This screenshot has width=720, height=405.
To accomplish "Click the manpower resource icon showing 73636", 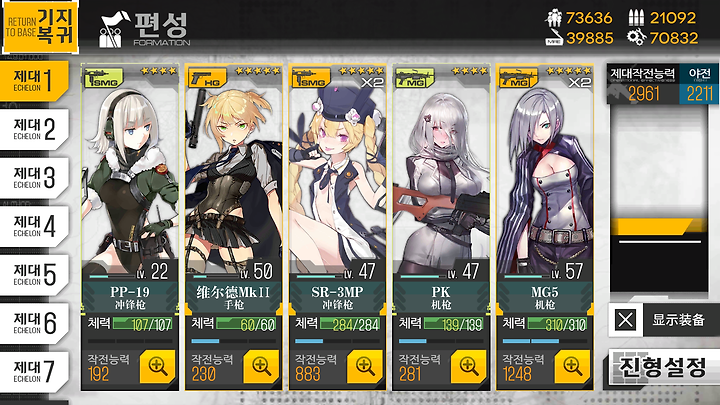I will pyautogui.click(x=554, y=18).
